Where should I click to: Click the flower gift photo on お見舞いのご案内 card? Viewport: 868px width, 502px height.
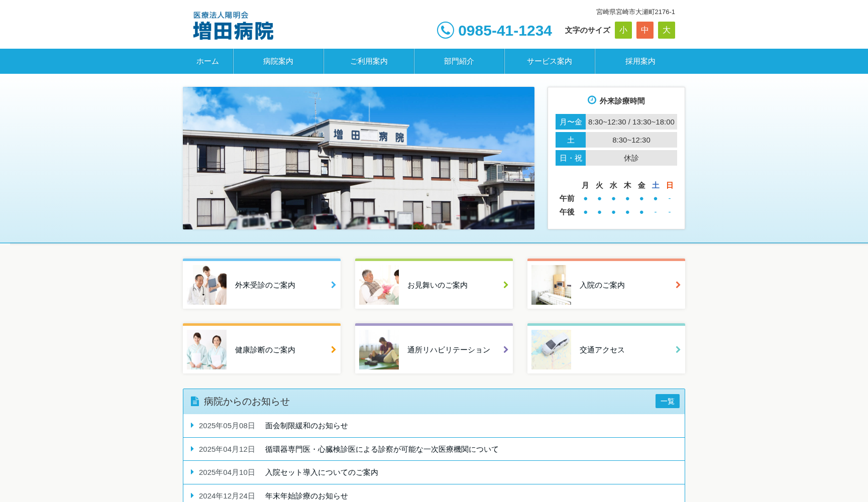(x=378, y=284)
